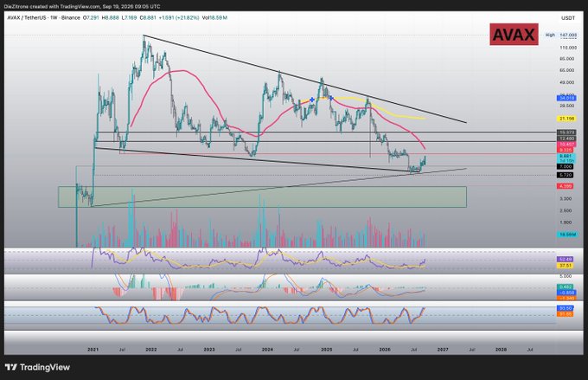Click the 2.500 price axis label
Screen dimensions: 588x380
[x=566, y=210]
